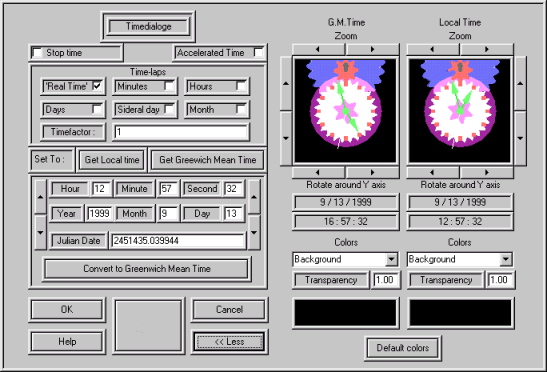Toggle the Accelerated Time checkbox
Screen dimensions: 547x372
(x=258, y=52)
